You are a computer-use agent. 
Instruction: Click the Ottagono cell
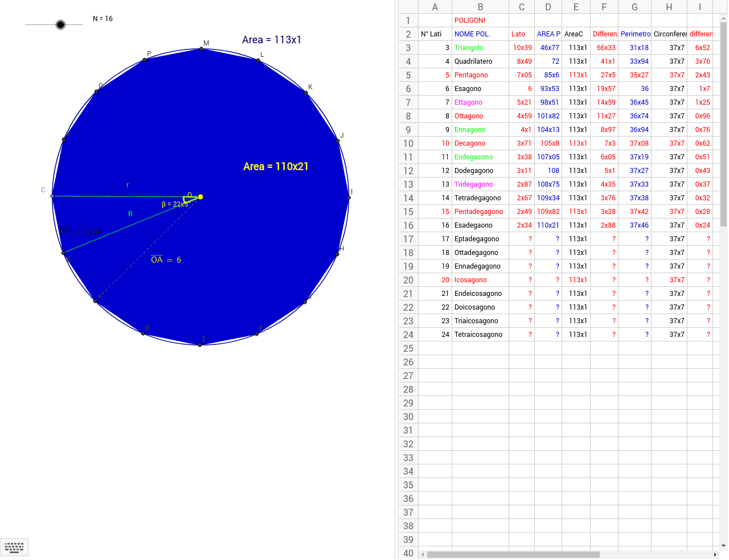[x=481, y=116]
